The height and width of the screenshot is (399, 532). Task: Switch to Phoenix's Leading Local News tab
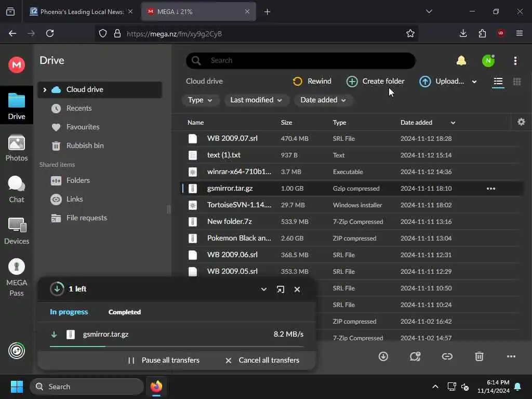[x=82, y=11]
